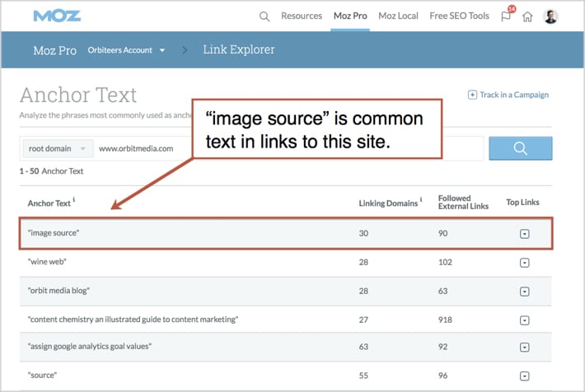Click the Anchor Text column header
This screenshot has height=392, width=585.
click(x=49, y=203)
